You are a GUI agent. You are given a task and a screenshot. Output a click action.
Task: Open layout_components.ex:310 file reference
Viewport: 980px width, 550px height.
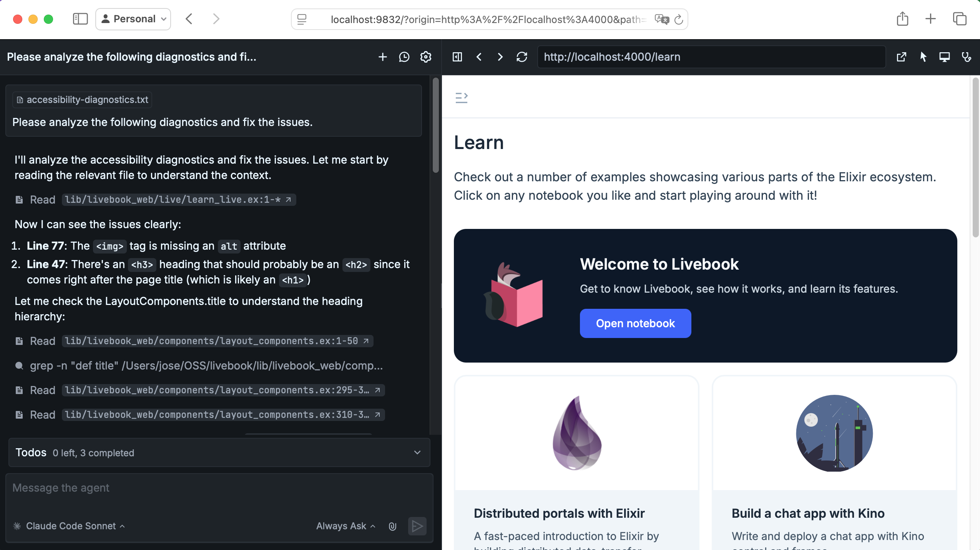coord(223,415)
